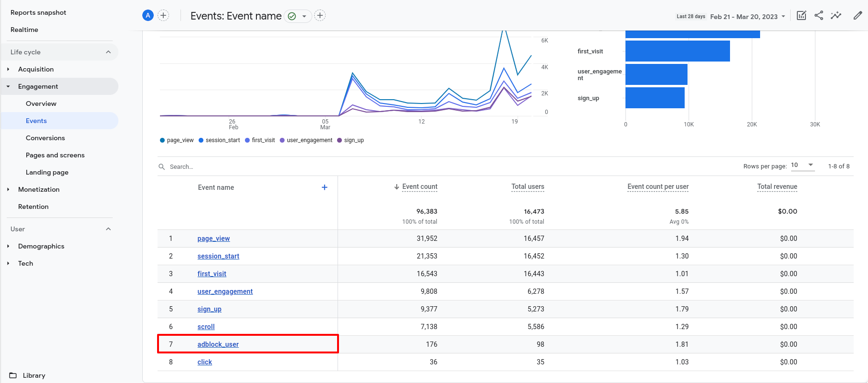The image size is (868, 383).
Task: Click the customize report pencil icon
Action: 857,16
